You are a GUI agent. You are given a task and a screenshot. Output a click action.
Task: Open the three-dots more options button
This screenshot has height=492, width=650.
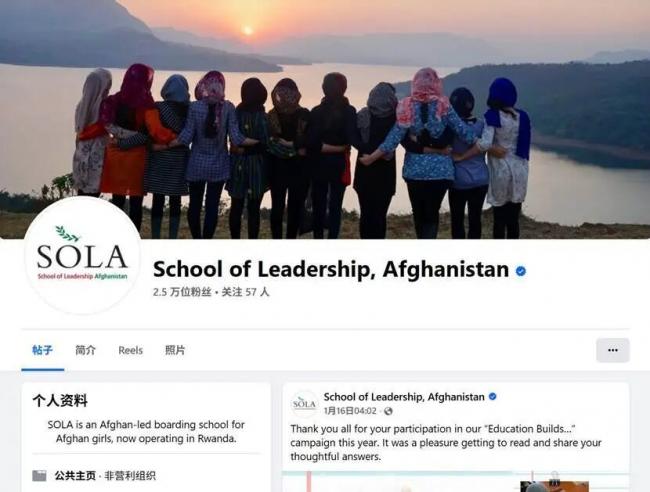click(x=613, y=350)
